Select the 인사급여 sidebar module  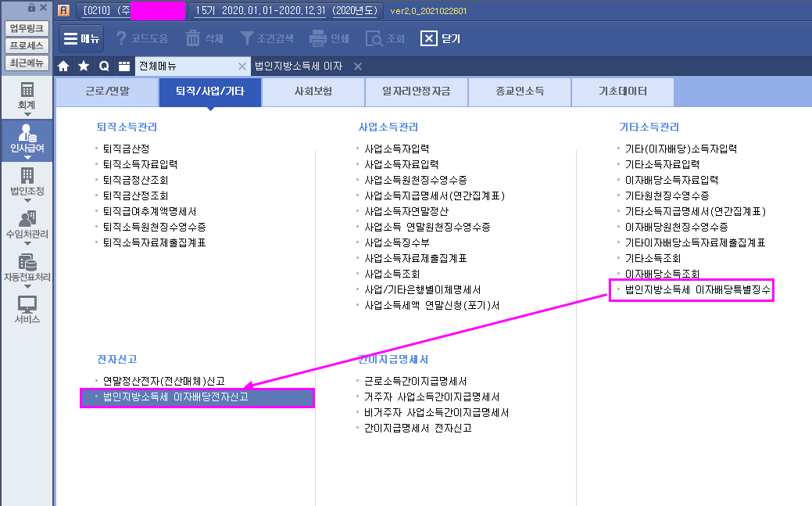[x=27, y=139]
